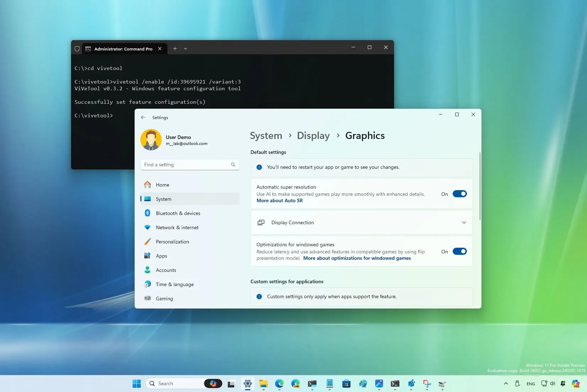Turn off Automatic super resolution

coord(460,194)
